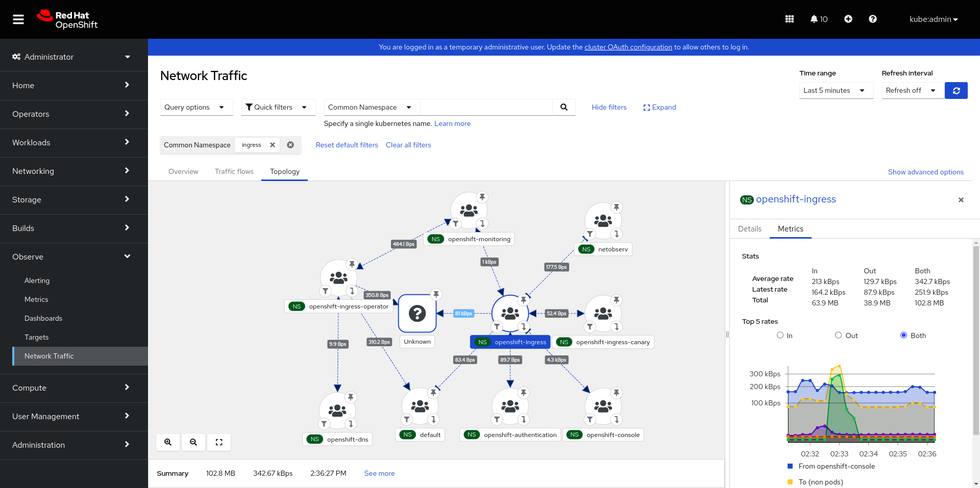Select the Both radio for Top 5 rates
Screen dimensions: 980x488
click(x=903, y=335)
